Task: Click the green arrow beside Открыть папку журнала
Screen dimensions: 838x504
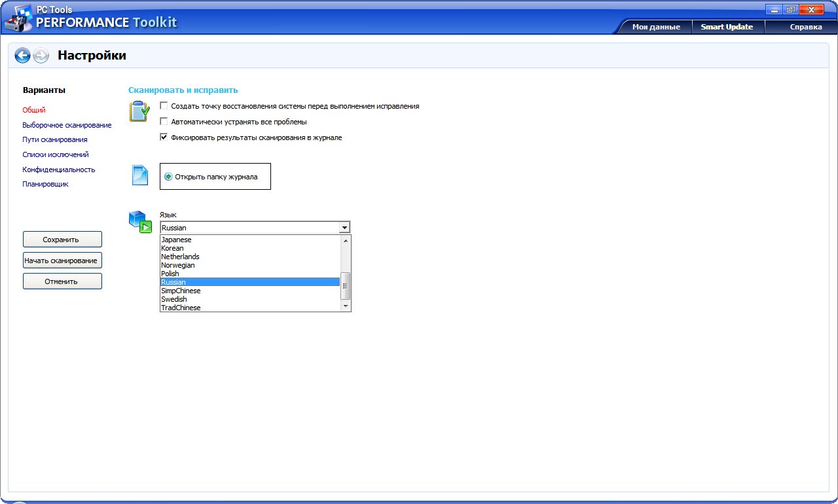Action: [x=168, y=177]
